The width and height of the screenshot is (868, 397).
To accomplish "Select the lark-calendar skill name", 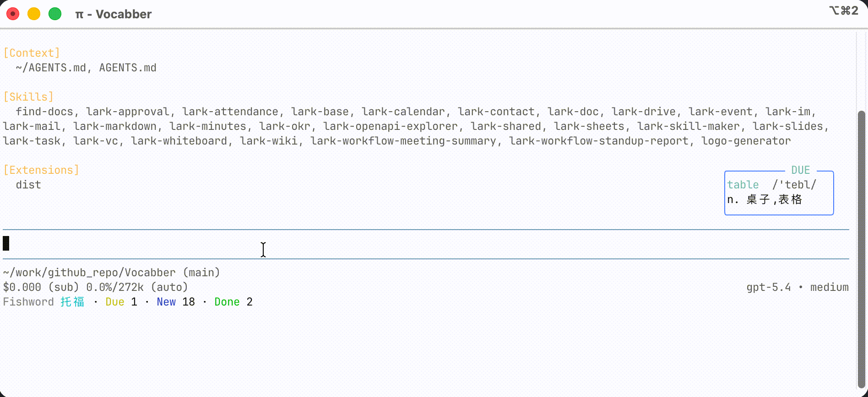I will (x=403, y=112).
